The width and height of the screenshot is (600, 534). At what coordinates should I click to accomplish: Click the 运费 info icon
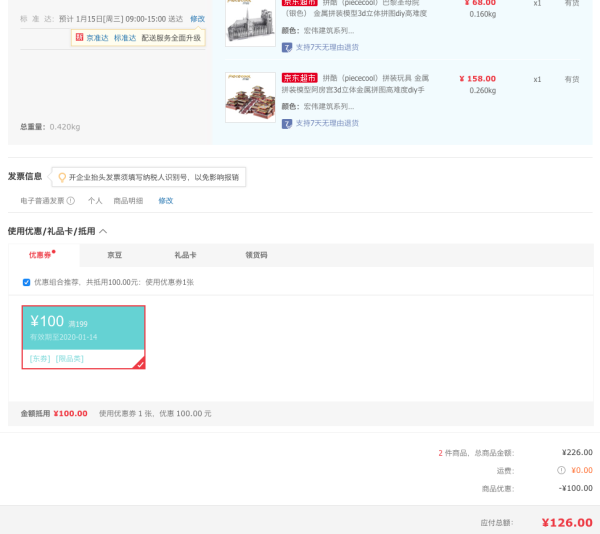561,471
